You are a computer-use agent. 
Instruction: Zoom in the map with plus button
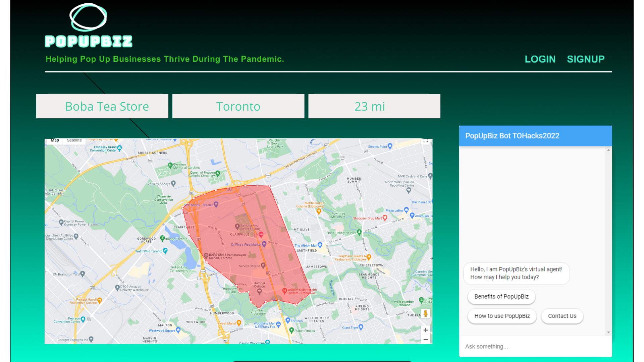point(425,330)
